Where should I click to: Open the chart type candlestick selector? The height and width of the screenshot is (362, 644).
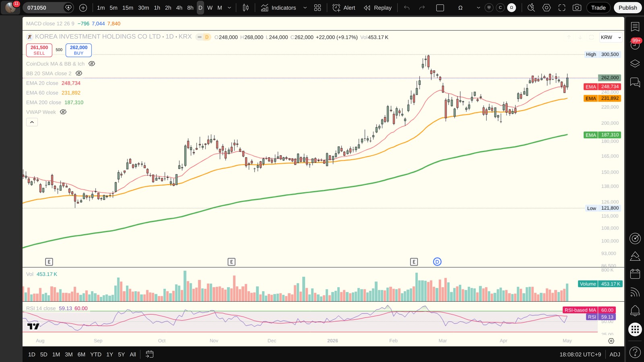pyautogui.click(x=246, y=8)
